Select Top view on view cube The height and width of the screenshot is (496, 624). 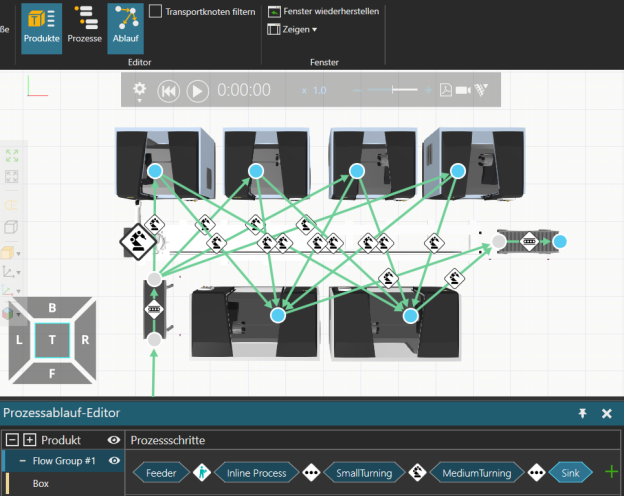[52, 340]
